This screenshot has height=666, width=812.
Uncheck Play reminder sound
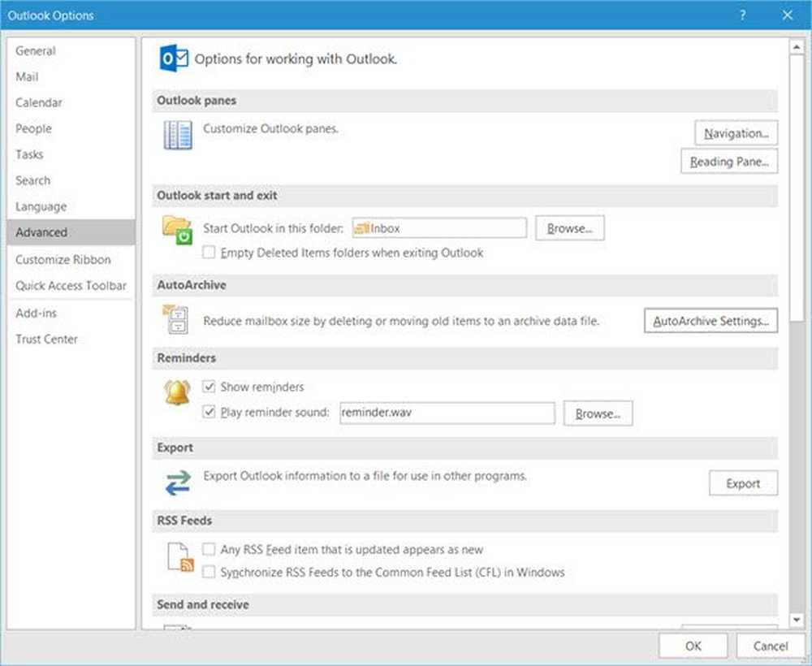pyautogui.click(x=209, y=413)
